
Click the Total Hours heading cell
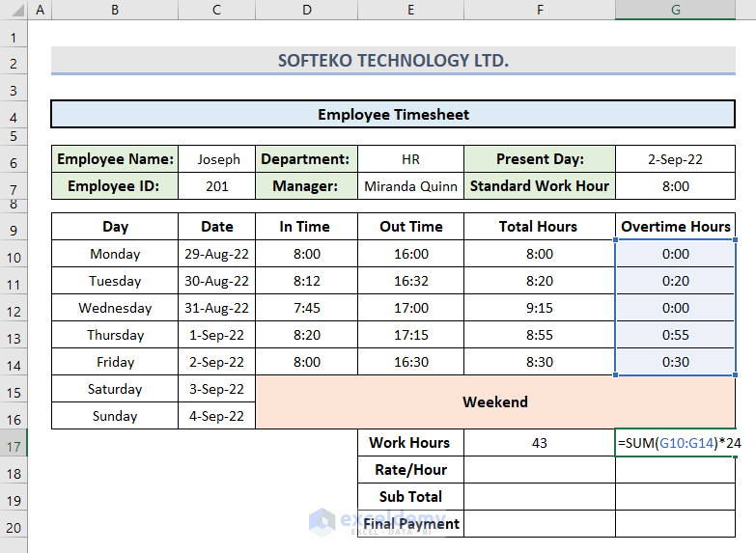coord(540,227)
